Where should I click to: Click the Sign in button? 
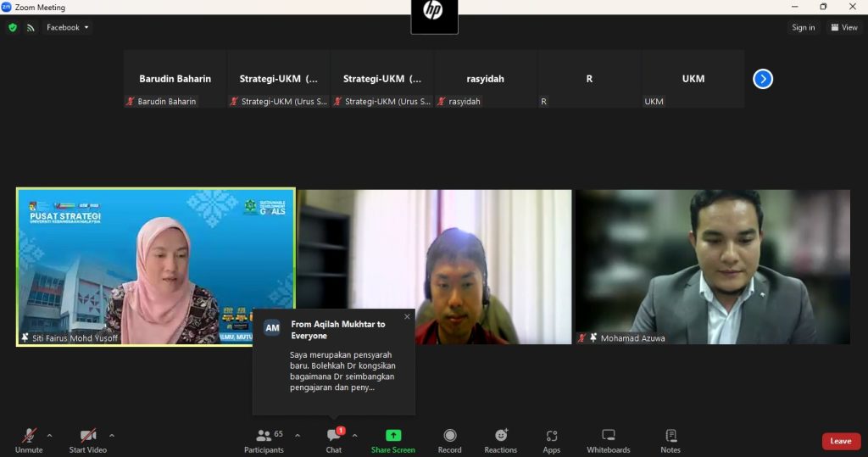tap(803, 27)
